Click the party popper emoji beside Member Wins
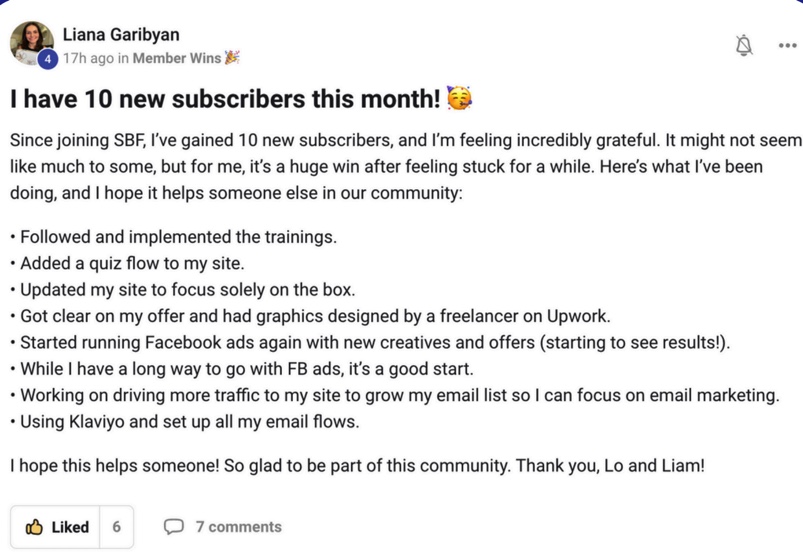 coord(233,58)
